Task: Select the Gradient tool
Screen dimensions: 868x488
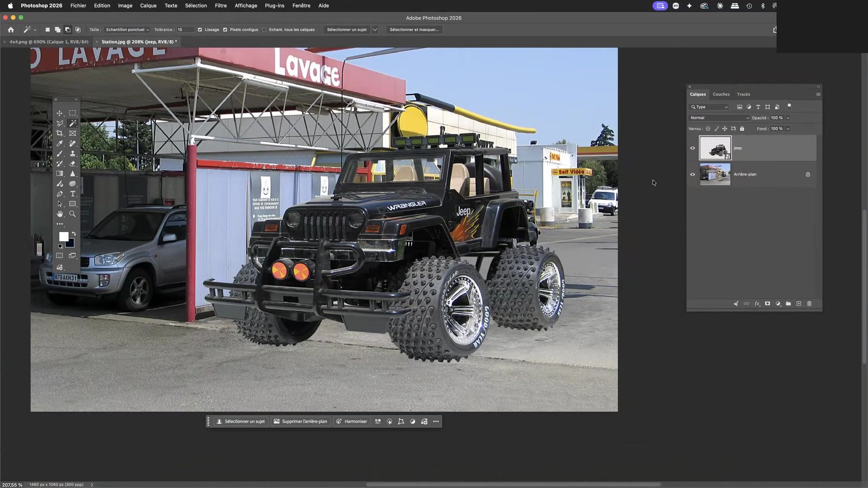Action: [x=60, y=174]
